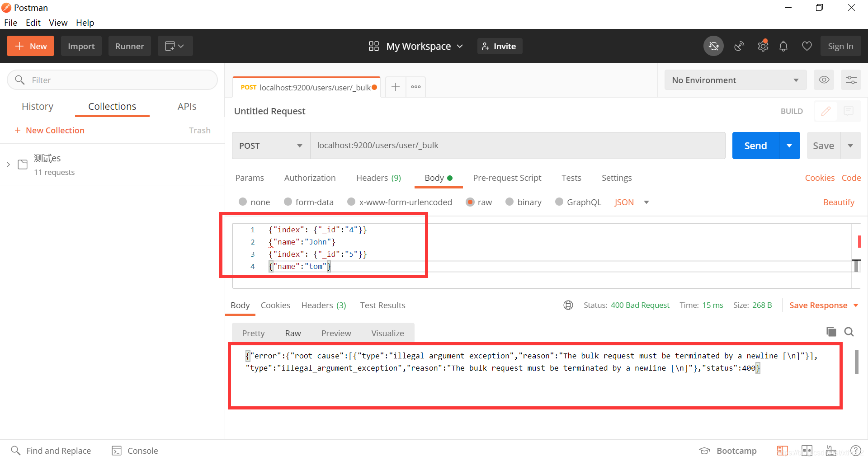Viewport: 868px width, 461px height.
Task: Select the none body type radio
Action: click(x=243, y=202)
